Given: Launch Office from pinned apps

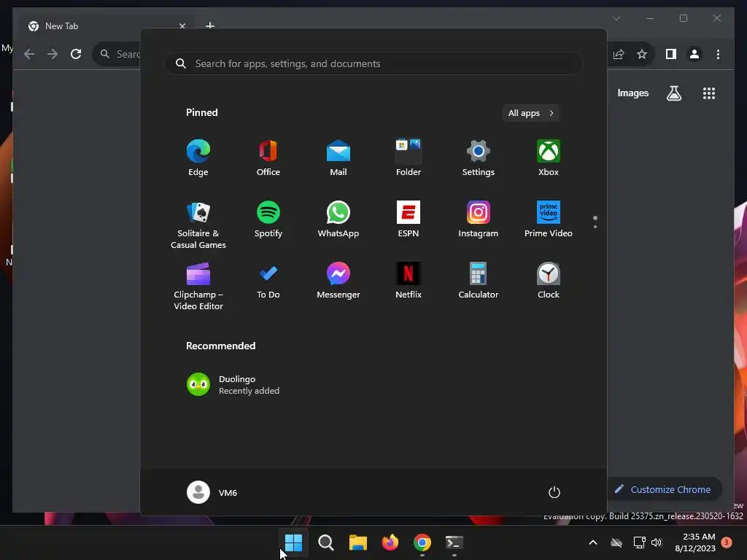Looking at the screenshot, I should (x=268, y=158).
